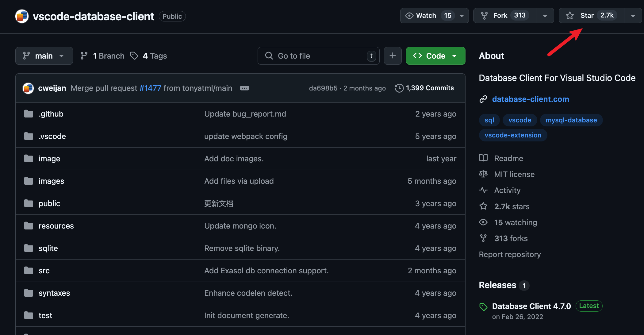
Task: Open the Remove sqlite binary. commit message
Action: (242, 248)
